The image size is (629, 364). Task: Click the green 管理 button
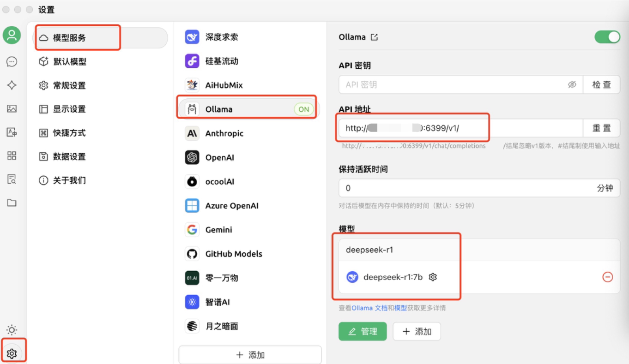(363, 331)
